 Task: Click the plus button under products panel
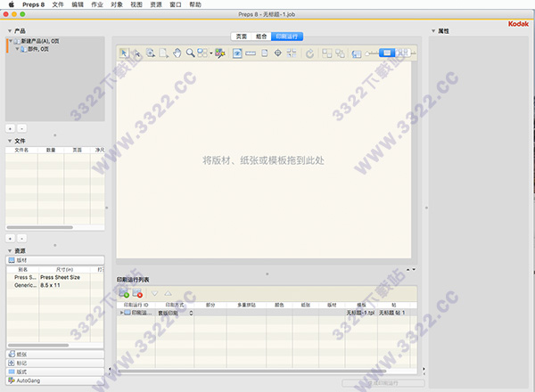(x=10, y=128)
